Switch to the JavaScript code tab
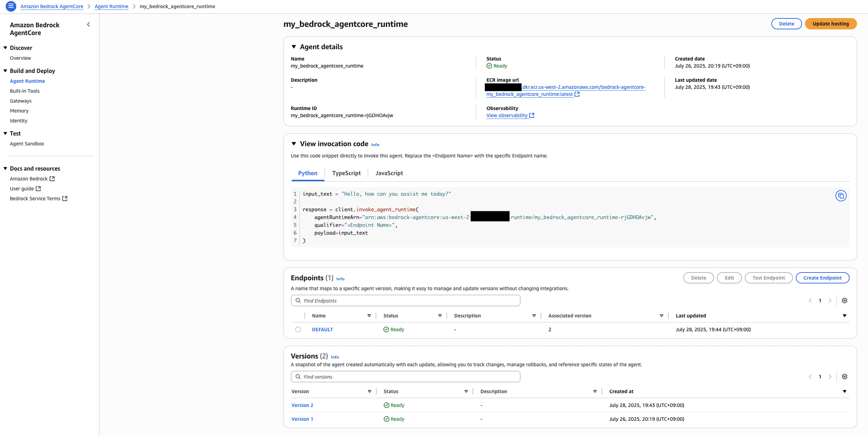 [x=389, y=173]
